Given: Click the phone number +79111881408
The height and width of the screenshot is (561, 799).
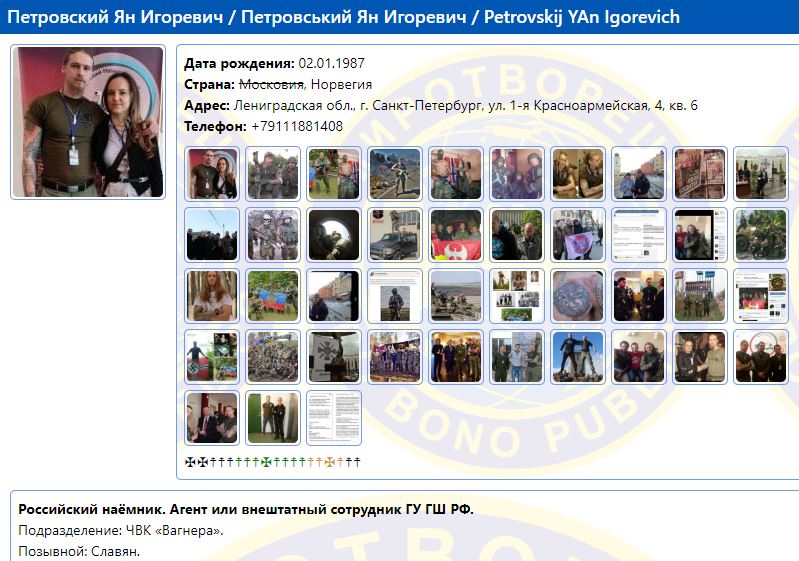Looking at the screenshot, I should point(297,126).
